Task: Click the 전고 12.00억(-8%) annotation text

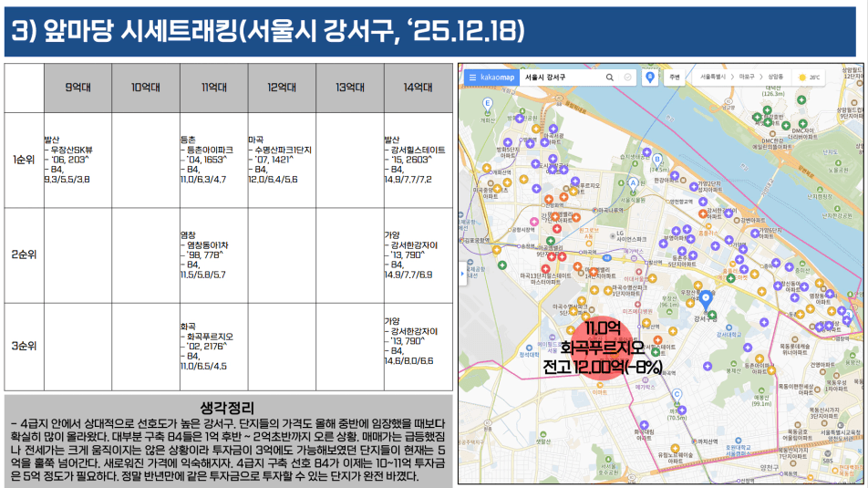Action: (603, 367)
